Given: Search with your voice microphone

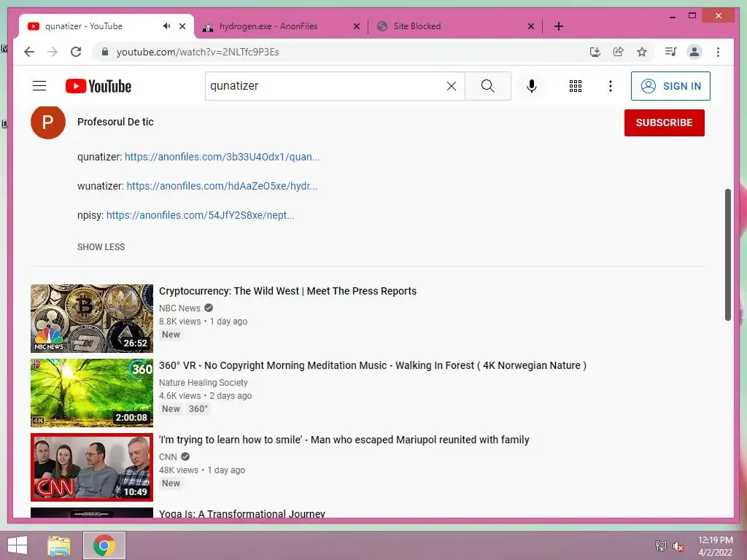Looking at the screenshot, I should [532, 86].
